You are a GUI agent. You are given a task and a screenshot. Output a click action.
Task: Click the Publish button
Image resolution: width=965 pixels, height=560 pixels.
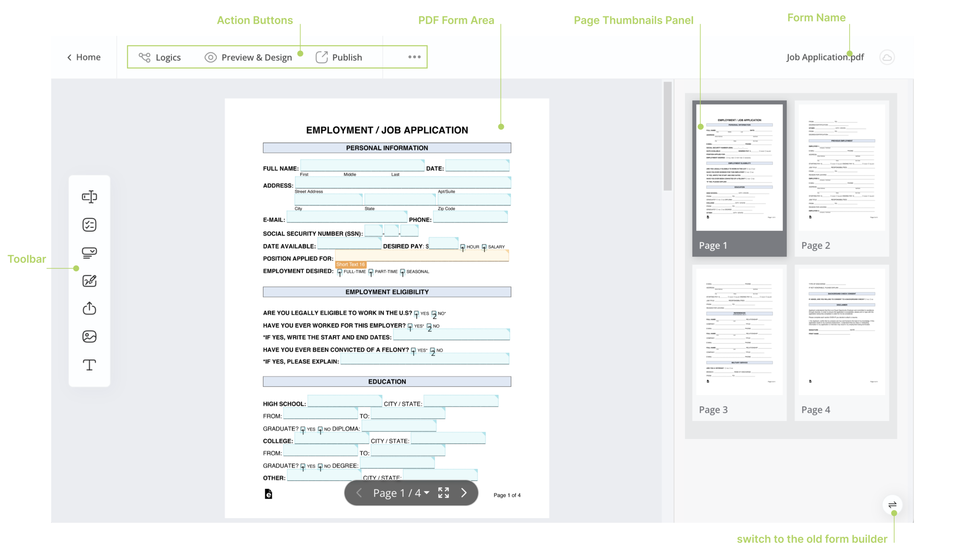tap(339, 57)
